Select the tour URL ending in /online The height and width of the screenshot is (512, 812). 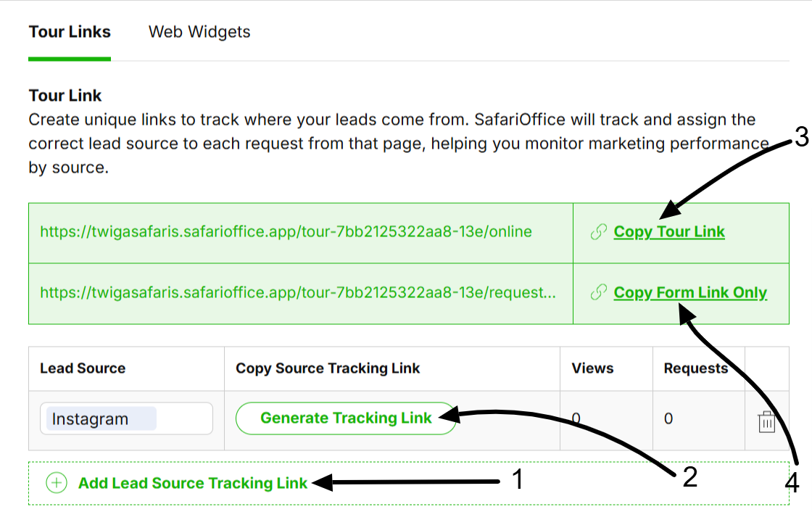point(286,232)
